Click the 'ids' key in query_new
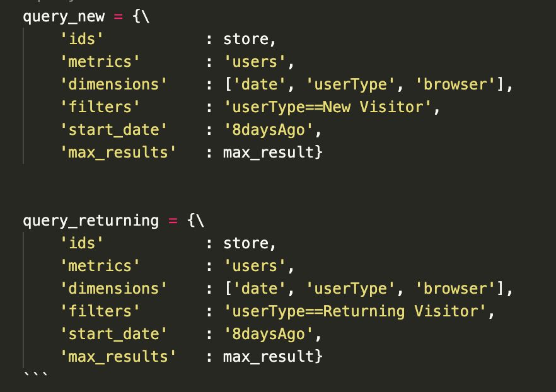The image size is (556, 392). (x=81, y=39)
